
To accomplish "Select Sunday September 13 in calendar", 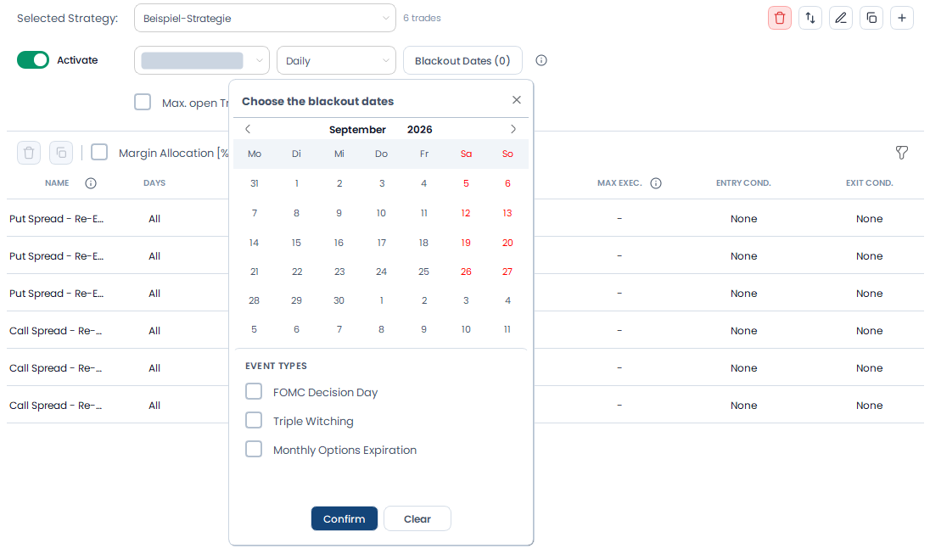I will click(507, 213).
